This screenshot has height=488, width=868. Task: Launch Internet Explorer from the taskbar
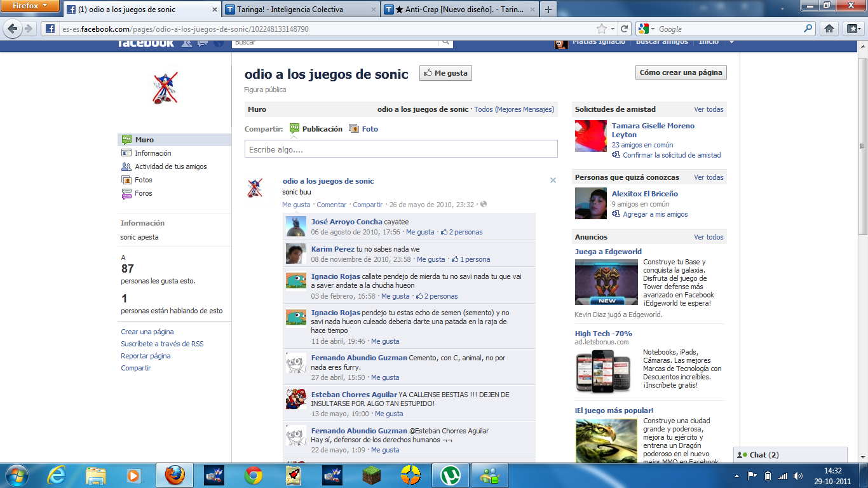pos(57,475)
